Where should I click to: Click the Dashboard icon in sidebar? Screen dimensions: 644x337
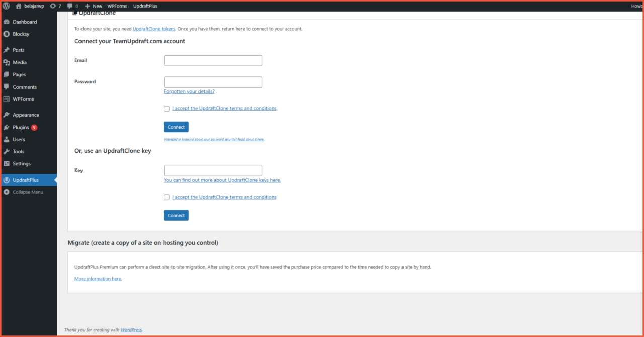[7, 22]
